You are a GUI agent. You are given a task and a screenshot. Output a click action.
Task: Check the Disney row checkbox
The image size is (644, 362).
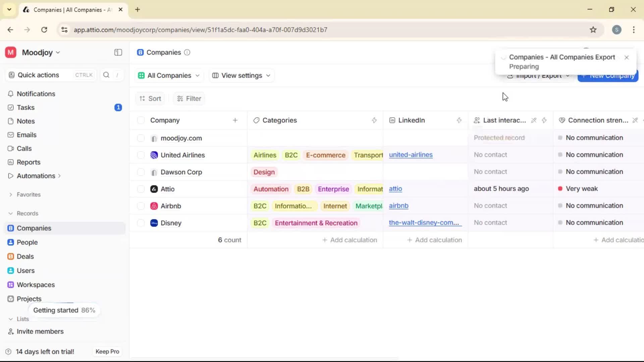tap(141, 223)
